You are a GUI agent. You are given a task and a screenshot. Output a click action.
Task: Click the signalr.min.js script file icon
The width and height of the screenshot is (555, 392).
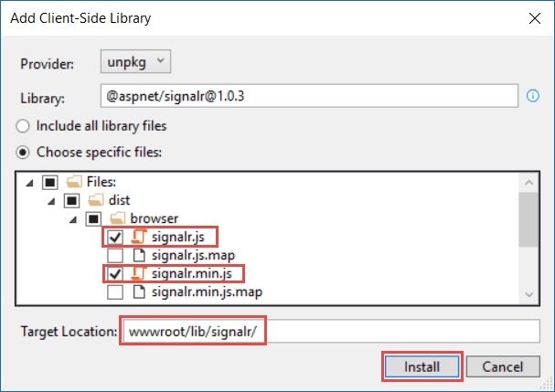click(139, 273)
